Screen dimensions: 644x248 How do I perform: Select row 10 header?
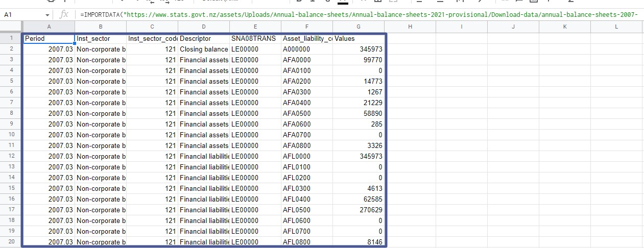[x=11, y=135]
